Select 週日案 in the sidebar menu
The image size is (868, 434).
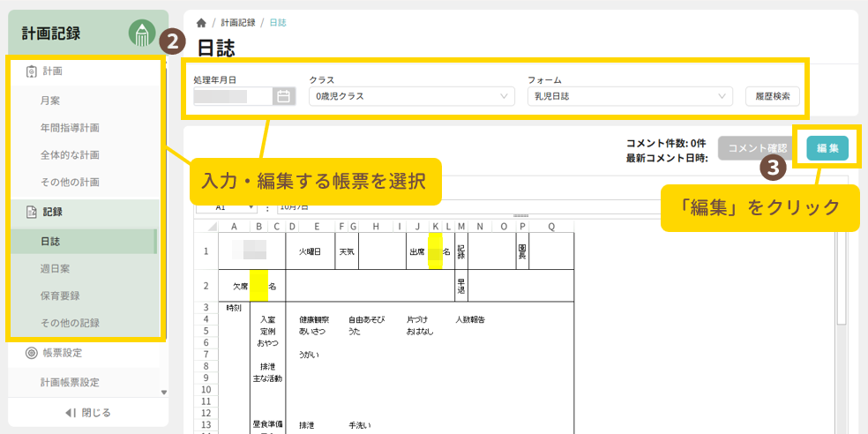tap(56, 268)
